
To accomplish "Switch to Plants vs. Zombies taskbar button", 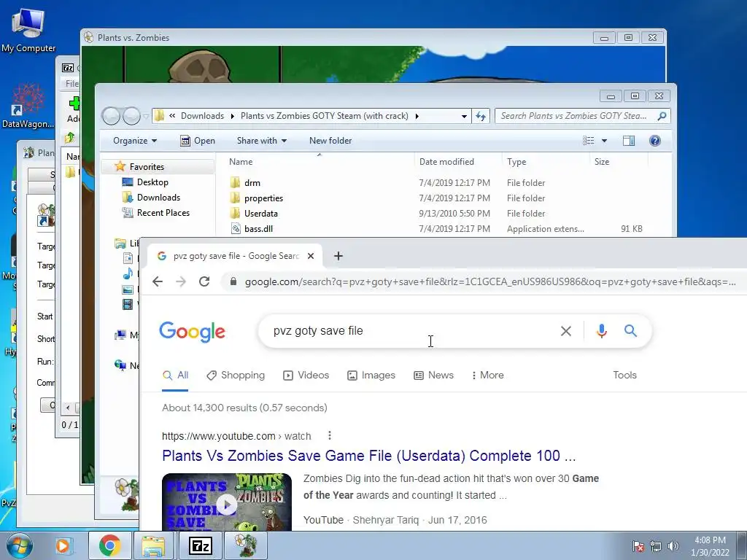I will [245, 545].
